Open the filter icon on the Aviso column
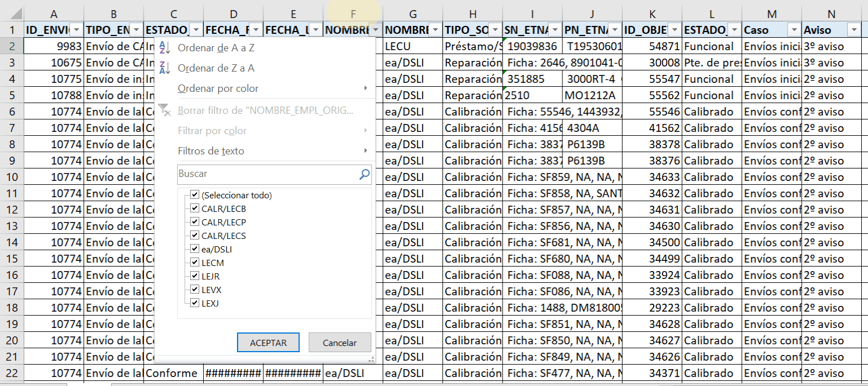Screen dimensions: 868x386 coord(855,30)
